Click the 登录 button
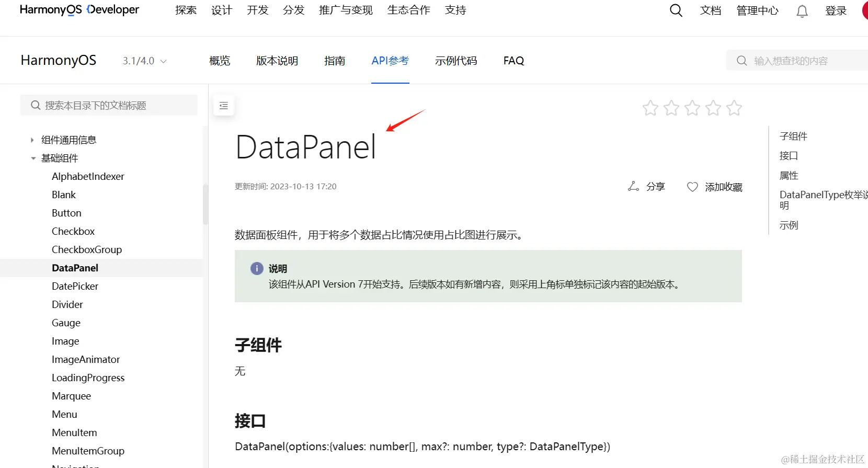The width and height of the screenshot is (868, 468). point(836,10)
